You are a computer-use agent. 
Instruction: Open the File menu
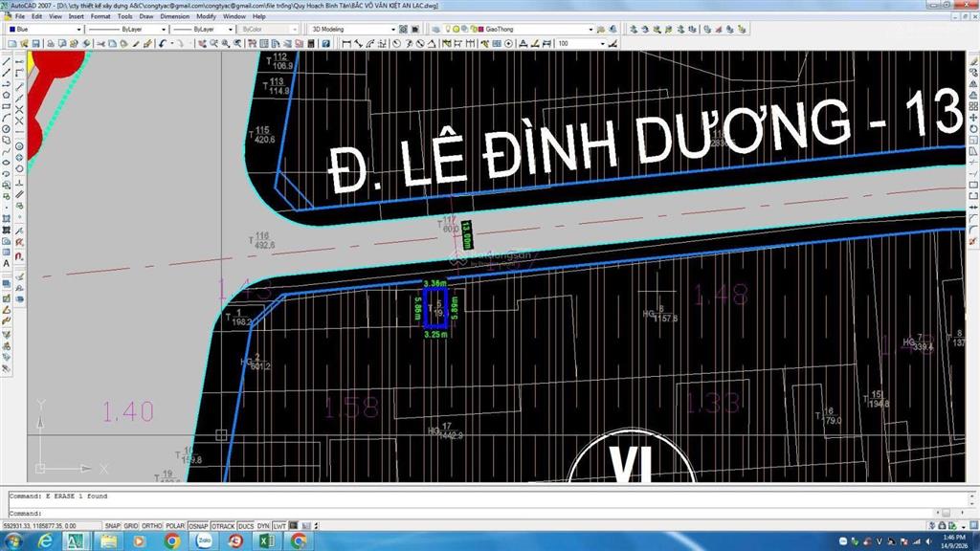click(x=19, y=16)
